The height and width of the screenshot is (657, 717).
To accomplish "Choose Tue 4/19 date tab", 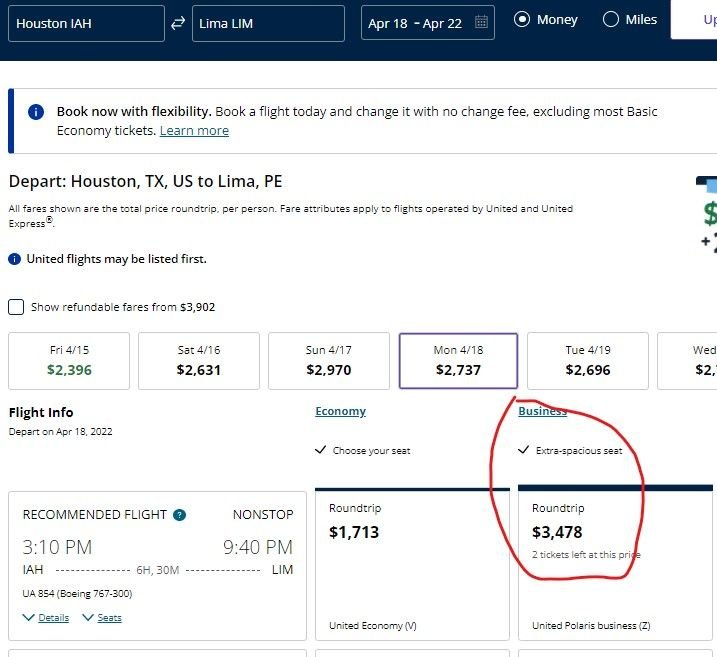I will [588, 361].
